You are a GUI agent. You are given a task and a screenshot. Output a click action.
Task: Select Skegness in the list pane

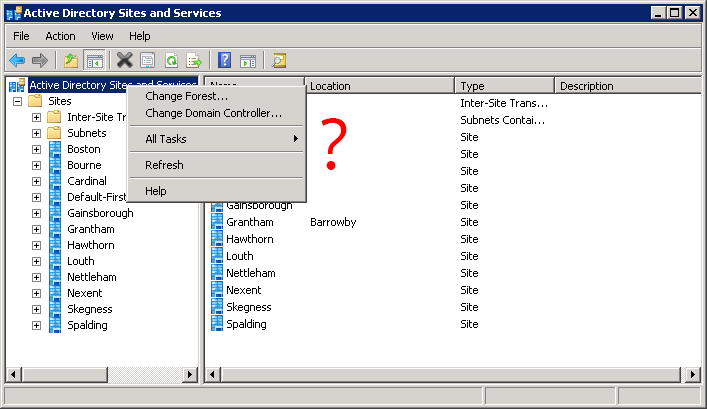tap(249, 307)
